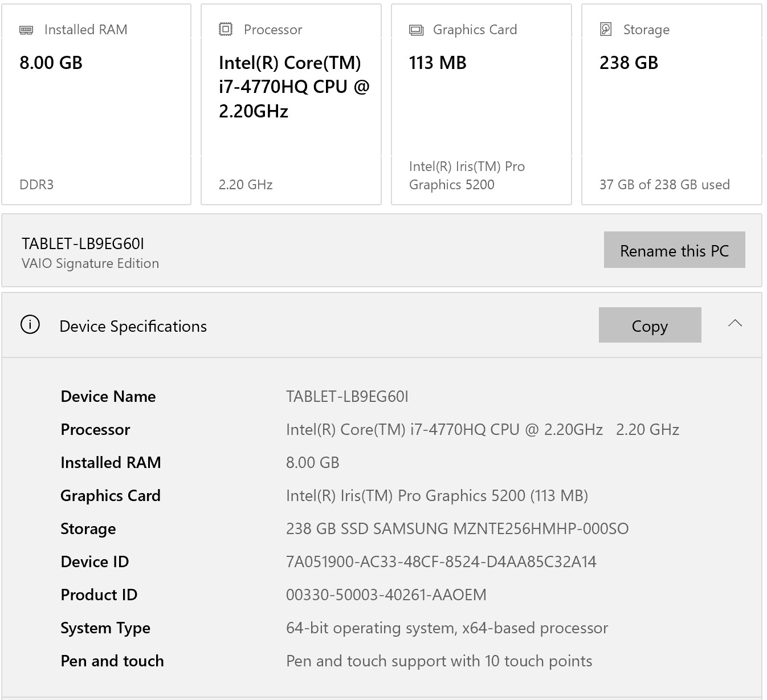The image size is (767, 700).
Task: Select the Device Name value TABLET-LB9EG60I in the specifications list
Action: tap(347, 397)
